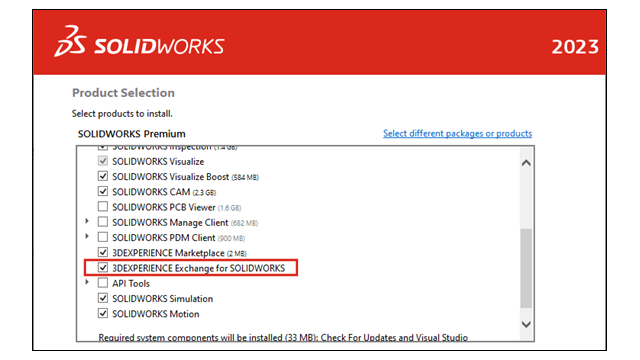Check the SOLIDWORKS PDM Client box

[x=103, y=237]
